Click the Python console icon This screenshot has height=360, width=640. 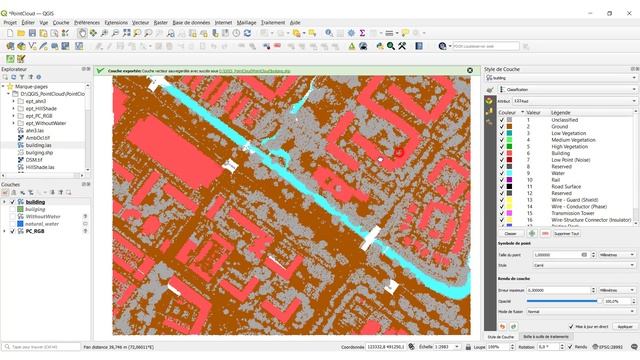point(380,46)
